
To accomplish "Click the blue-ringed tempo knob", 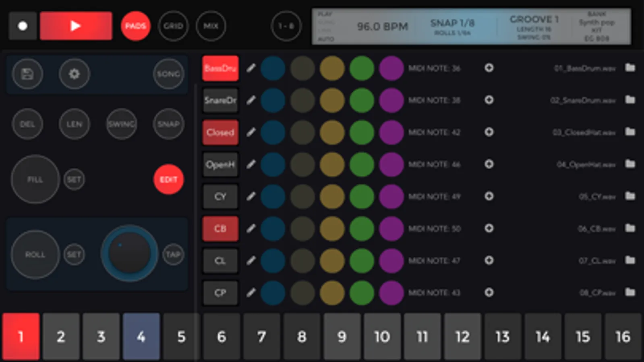I will 129,254.
